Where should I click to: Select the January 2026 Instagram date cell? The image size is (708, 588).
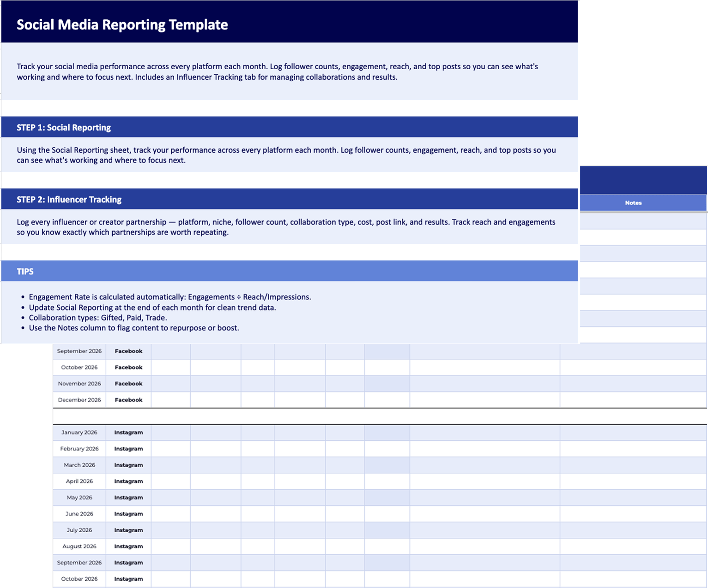(79, 432)
